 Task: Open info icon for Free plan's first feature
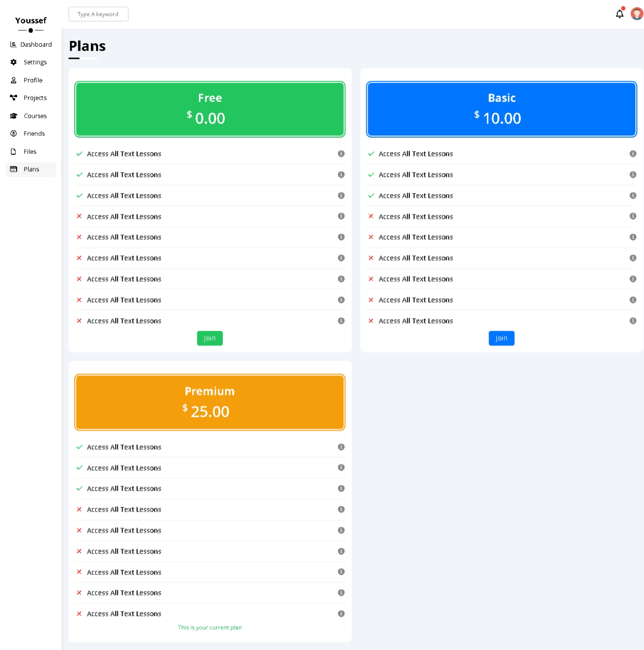click(341, 154)
